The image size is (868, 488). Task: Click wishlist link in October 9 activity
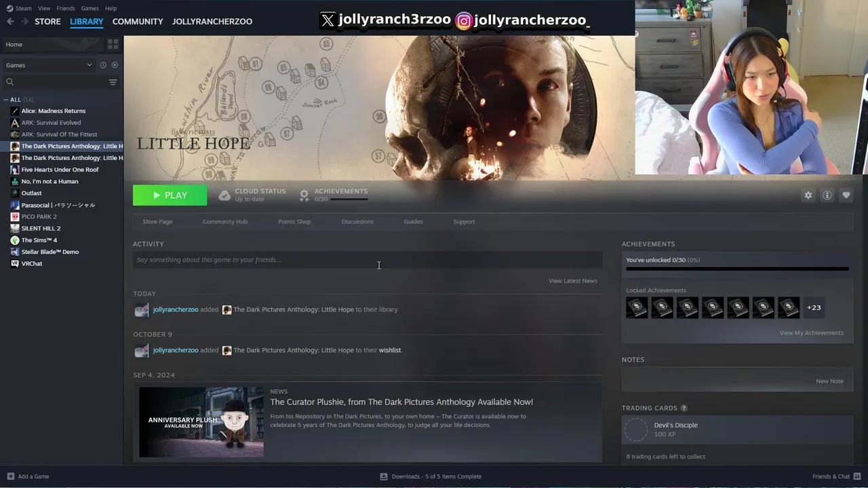pos(390,350)
